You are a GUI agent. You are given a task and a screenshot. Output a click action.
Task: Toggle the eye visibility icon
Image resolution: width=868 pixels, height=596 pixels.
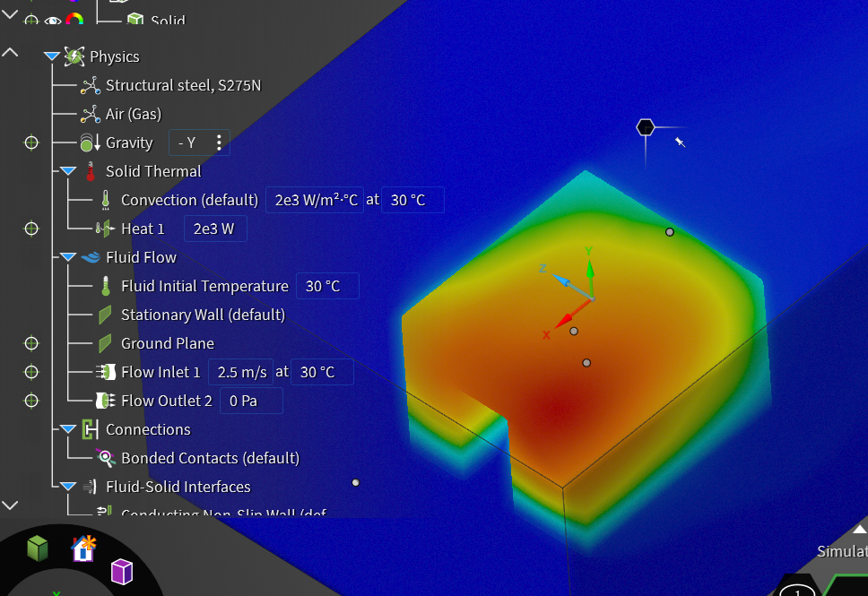point(53,21)
